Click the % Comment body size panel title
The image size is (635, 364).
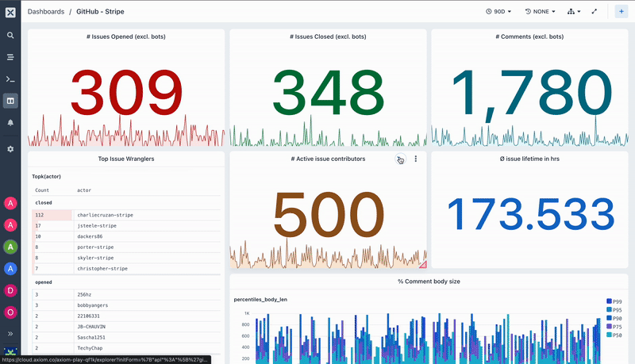[429, 282]
